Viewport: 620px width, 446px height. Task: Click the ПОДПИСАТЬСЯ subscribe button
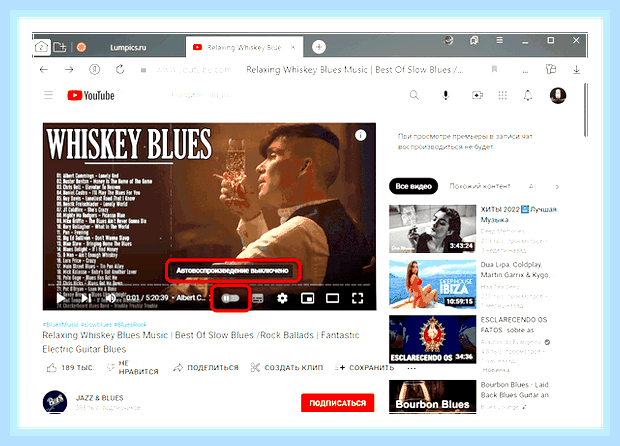(337, 403)
